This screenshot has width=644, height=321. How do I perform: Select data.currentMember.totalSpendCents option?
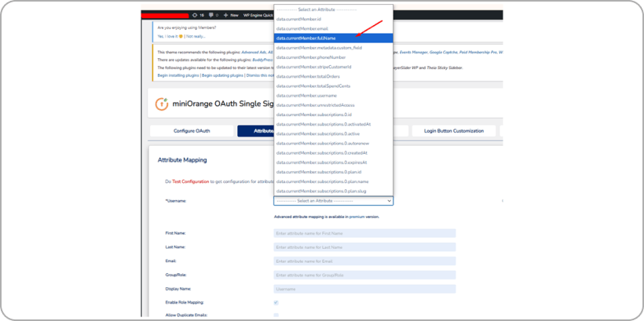pyautogui.click(x=334, y=86)
